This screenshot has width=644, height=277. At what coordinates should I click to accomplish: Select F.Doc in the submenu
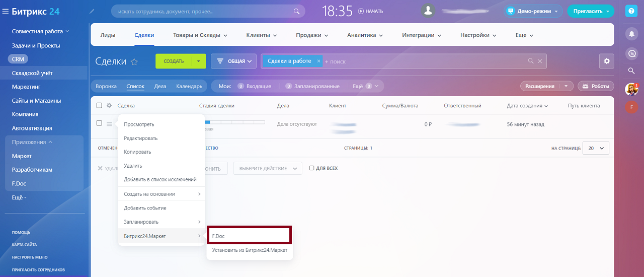pos(249,236)
